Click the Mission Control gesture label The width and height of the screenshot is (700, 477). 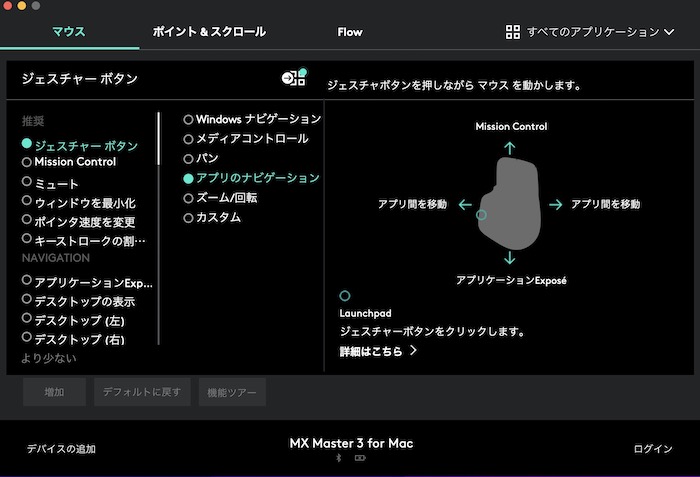point(511,126)
